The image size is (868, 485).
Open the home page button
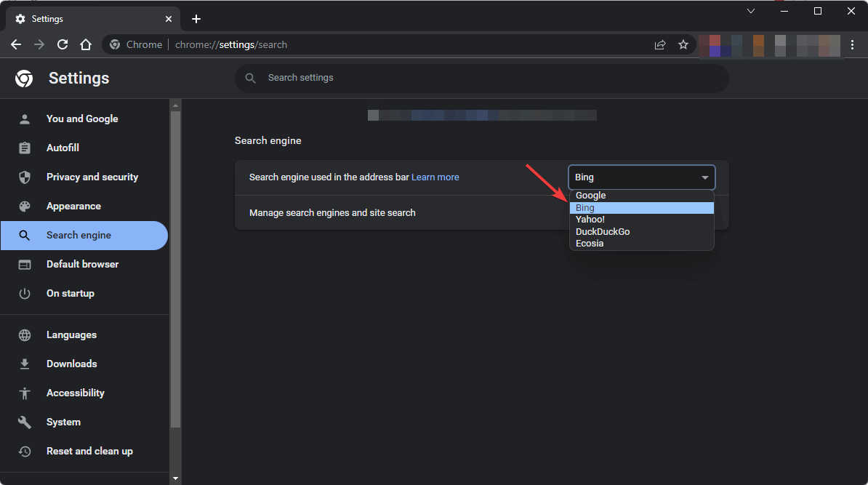coord(86,45)
